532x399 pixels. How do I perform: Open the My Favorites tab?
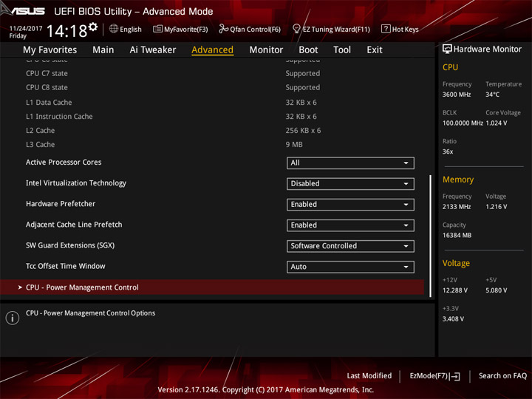tap(50, 50)
